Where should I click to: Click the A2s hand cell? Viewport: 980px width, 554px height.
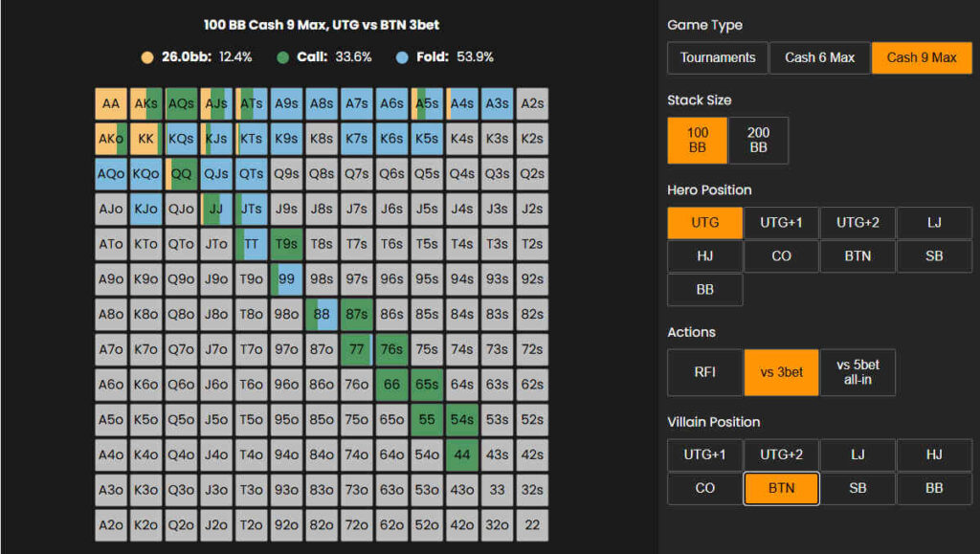pos(532,103)
